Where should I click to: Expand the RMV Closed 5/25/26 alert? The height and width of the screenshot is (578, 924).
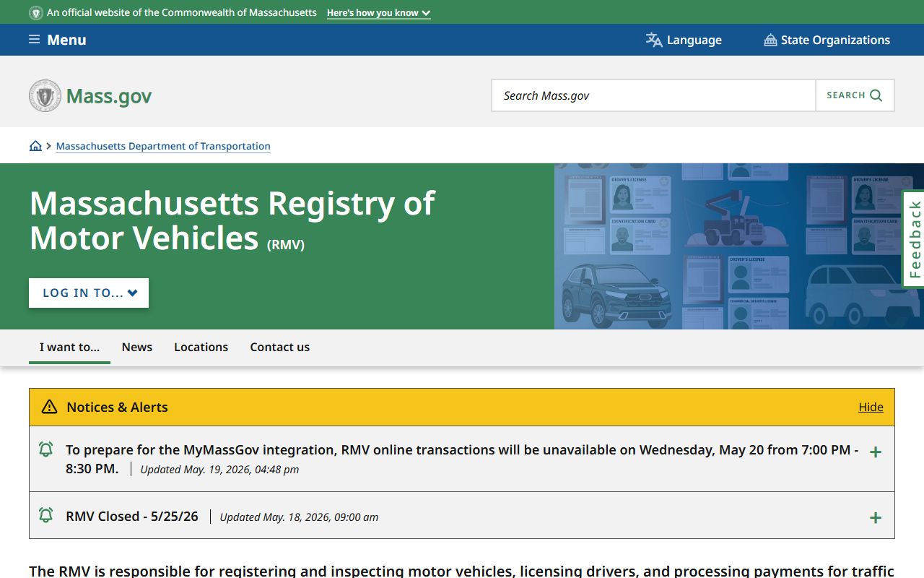coord(876,518)
